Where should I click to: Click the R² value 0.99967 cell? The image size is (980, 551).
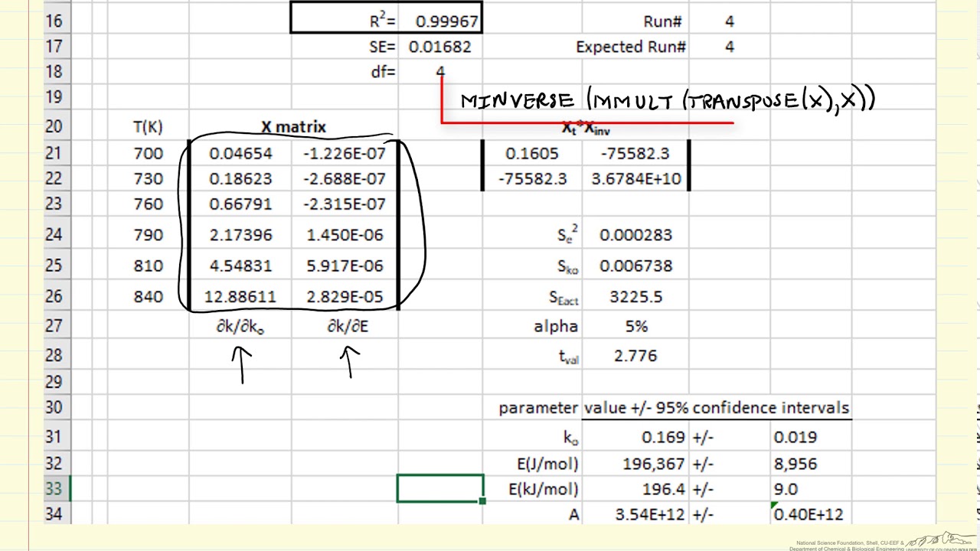pos(440,21)
